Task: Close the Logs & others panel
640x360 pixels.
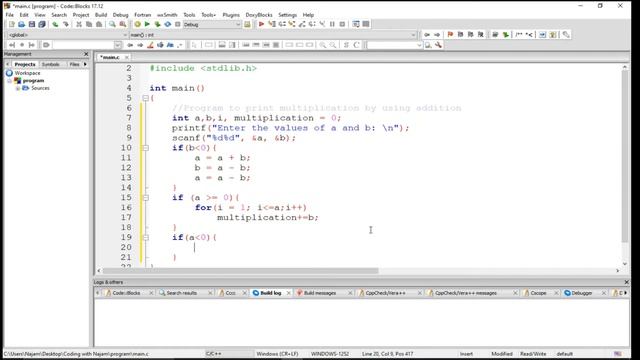Action: [x=627, y=282]
